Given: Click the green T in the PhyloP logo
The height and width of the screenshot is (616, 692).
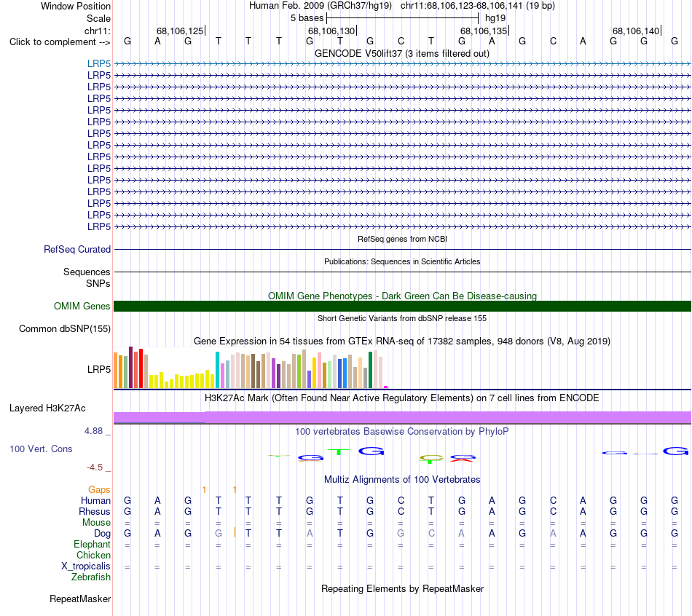Looking at the screenshot, I should [x=339, y=451].
